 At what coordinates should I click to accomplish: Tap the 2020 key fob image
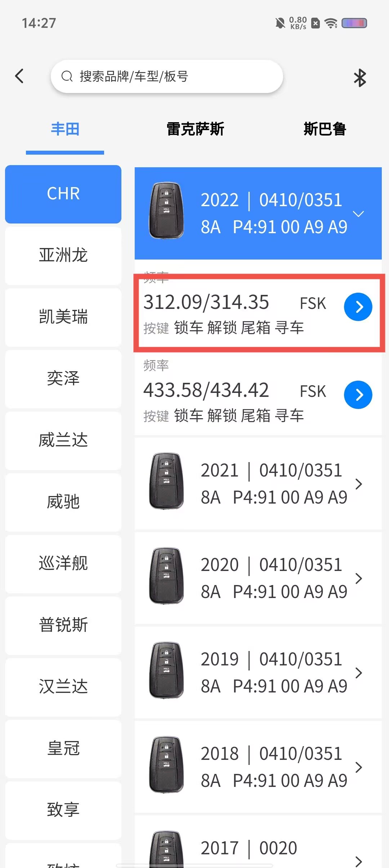(x=166, y=576)
